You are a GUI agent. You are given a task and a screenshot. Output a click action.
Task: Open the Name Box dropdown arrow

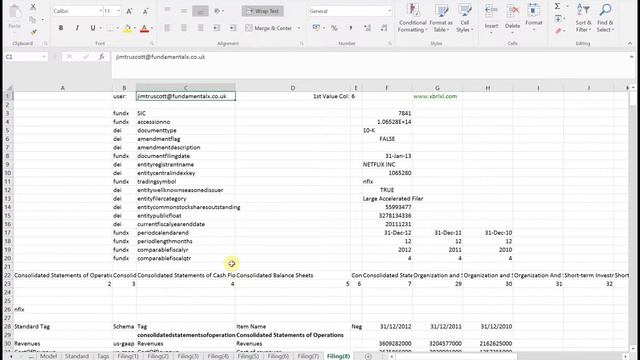44,57
